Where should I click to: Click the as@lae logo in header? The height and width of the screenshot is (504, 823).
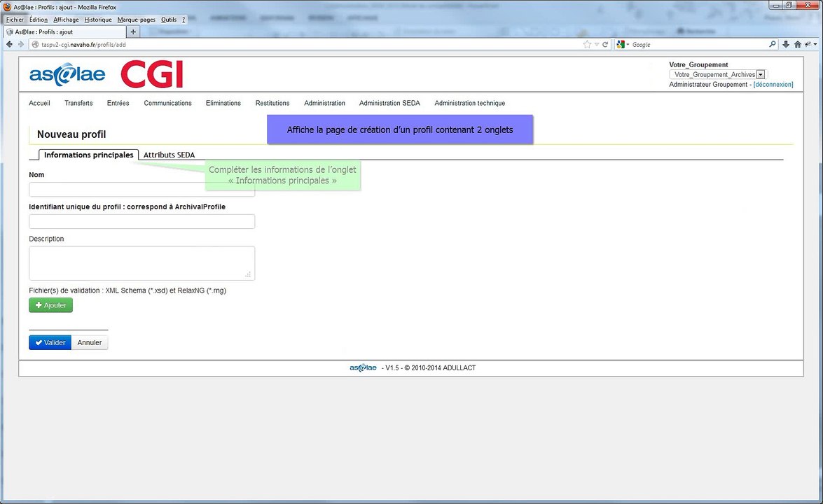67,74
